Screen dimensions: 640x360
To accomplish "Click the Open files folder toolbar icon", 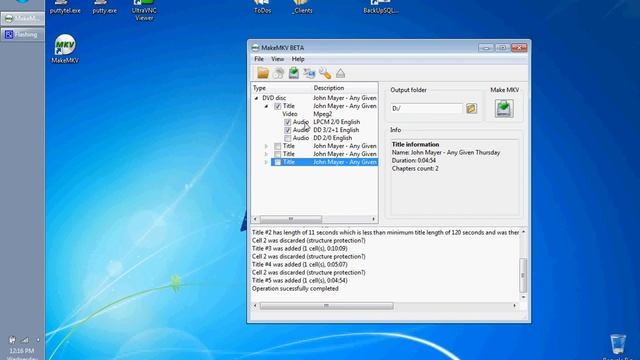I will 263,73.
